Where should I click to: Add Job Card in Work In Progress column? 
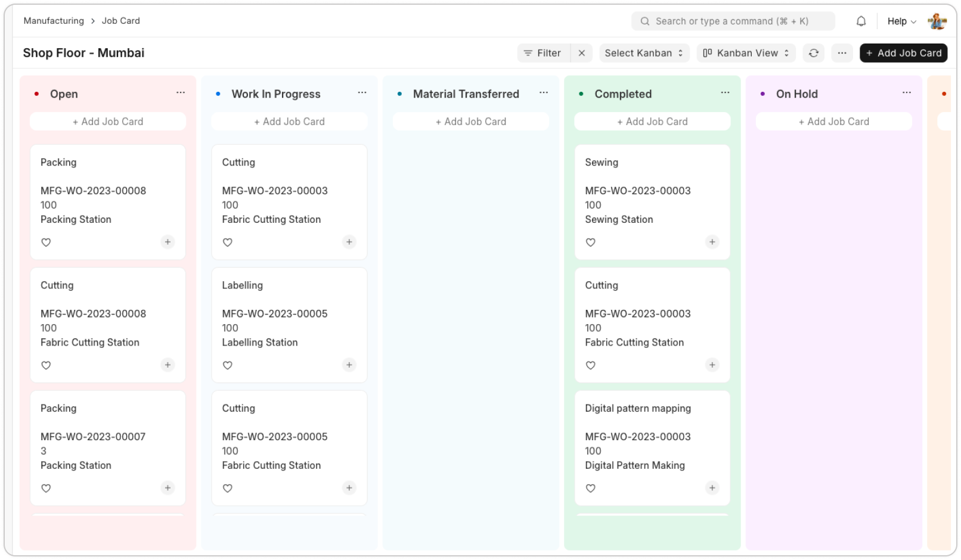(x=290, y=122)
